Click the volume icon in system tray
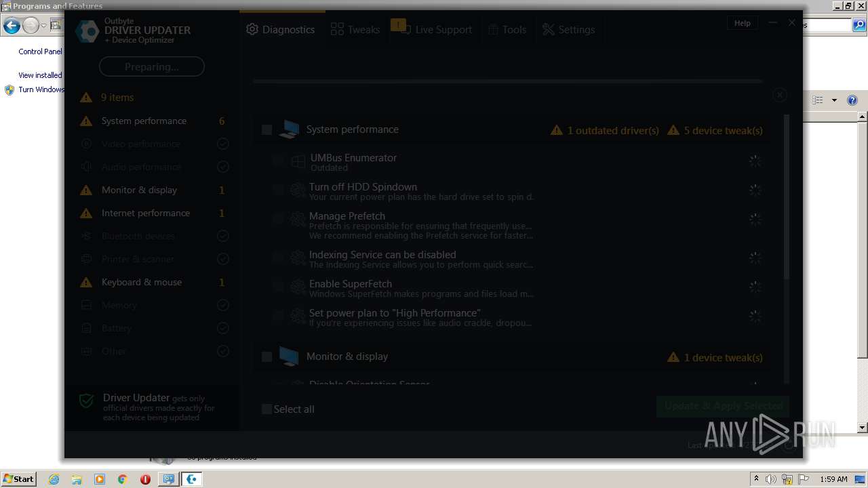Viewport: 868px width, 488px height. (x=771, y=479)
